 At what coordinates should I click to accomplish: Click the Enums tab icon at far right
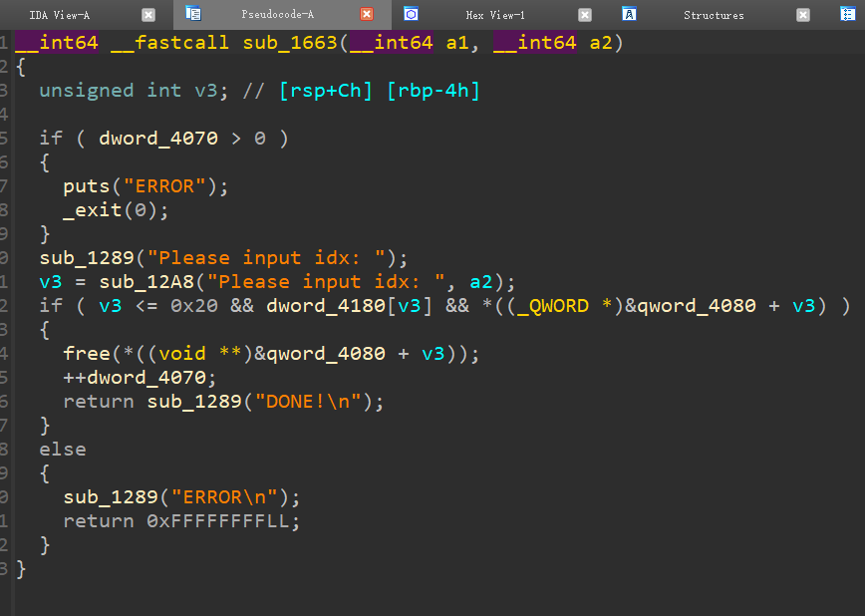coord(847,14)
